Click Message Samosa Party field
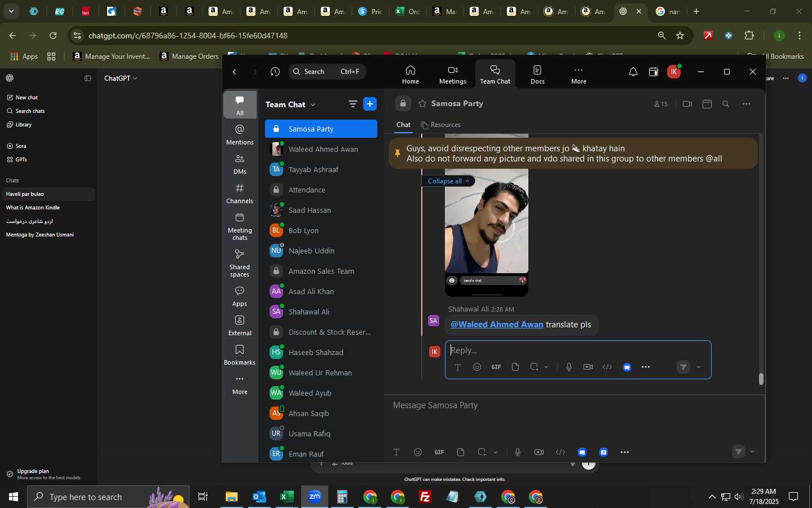Screen dimensions: 812x508 pos(574,405)
